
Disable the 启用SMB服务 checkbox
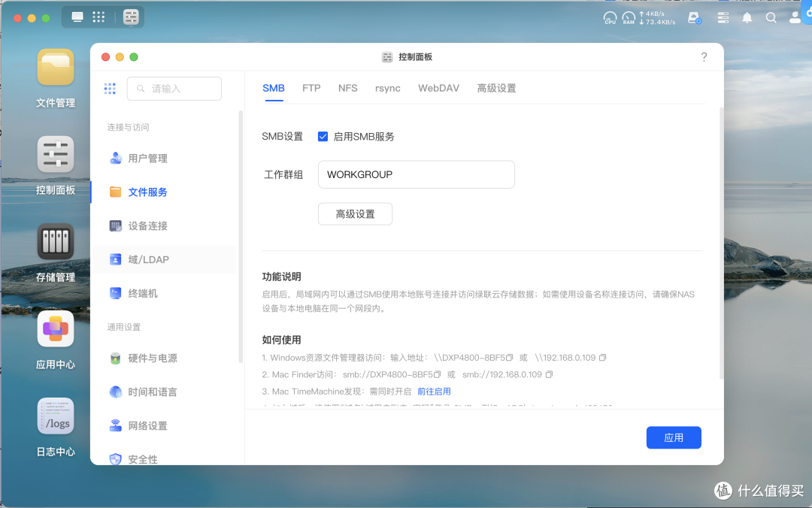323,137
